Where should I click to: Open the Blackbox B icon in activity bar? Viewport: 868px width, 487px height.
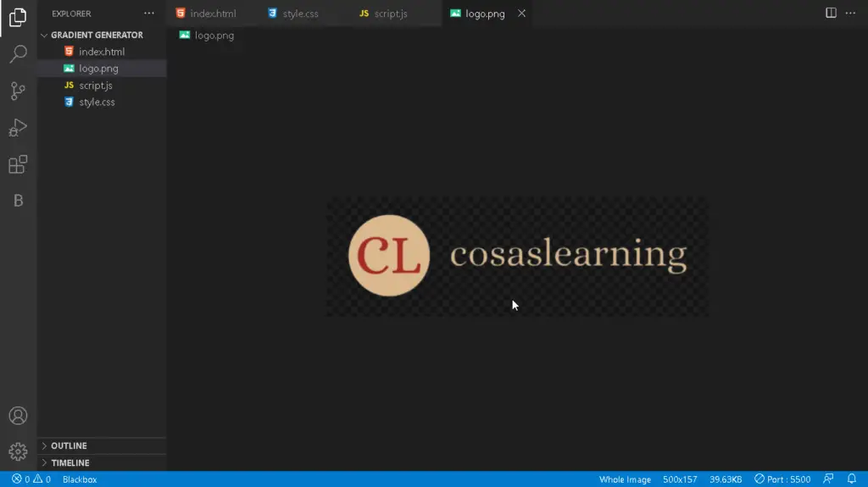pyautogui.click(x=18, y=201)
